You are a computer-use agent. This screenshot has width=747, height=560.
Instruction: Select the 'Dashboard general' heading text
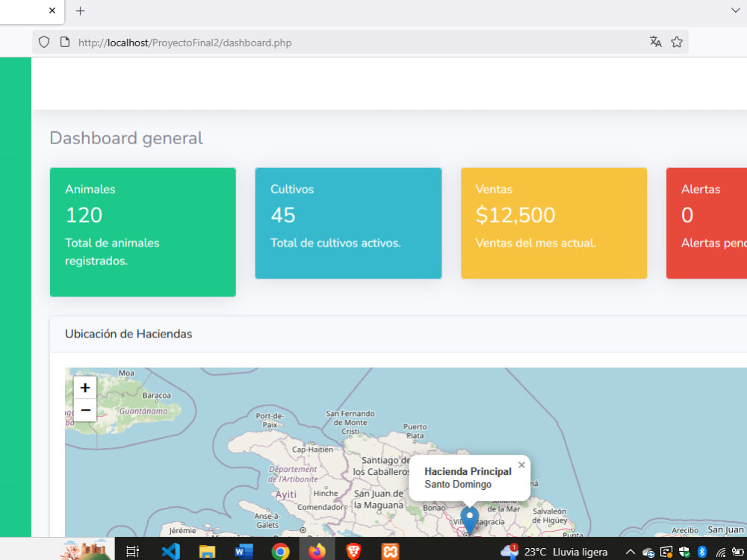[x=126, y=138]
